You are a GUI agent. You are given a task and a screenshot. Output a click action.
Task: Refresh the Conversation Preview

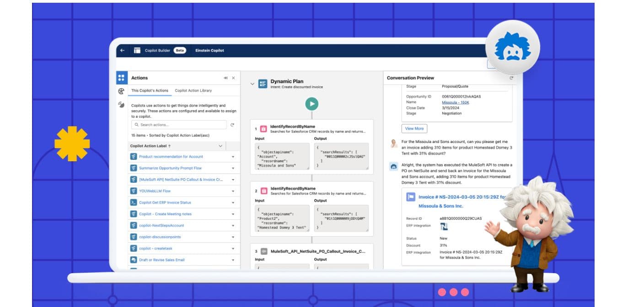pyautogui.click(x=511, y=78)
